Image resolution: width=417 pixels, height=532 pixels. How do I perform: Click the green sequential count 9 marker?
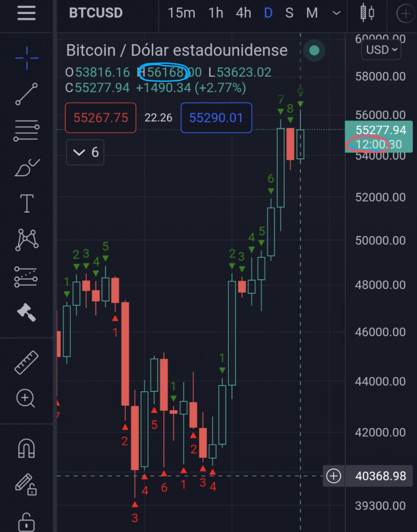[x=300, y=97]
